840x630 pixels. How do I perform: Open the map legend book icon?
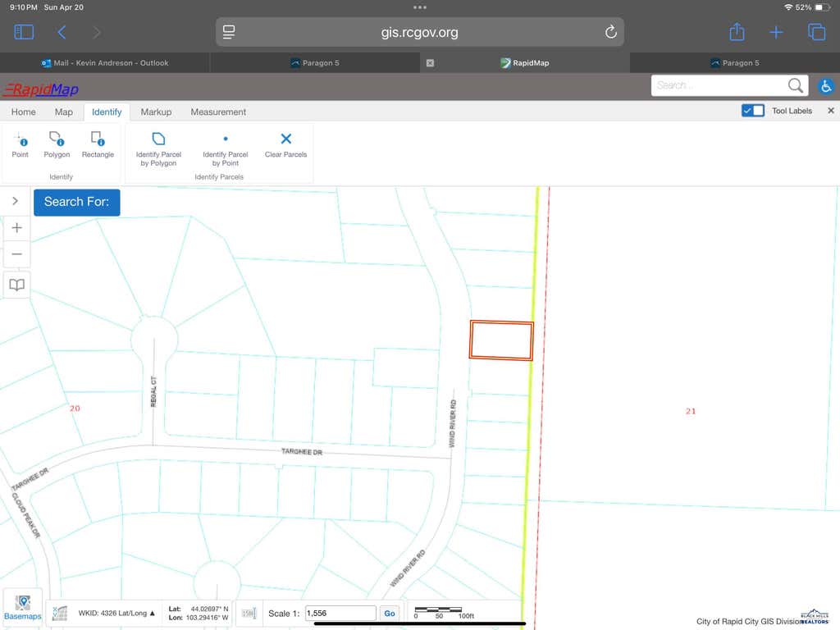point(16,285)
